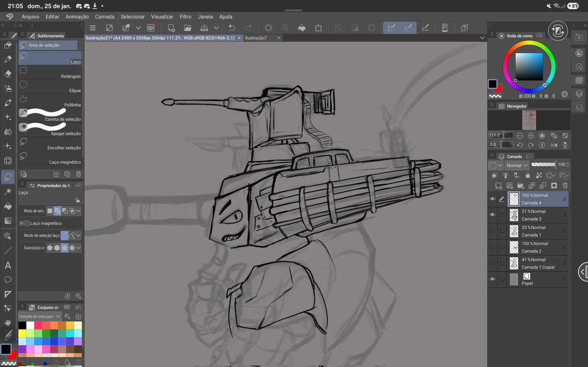The image size is (588, 367).
Task: Open the Laço magnético subtool
Action: (x=49, y=158)
